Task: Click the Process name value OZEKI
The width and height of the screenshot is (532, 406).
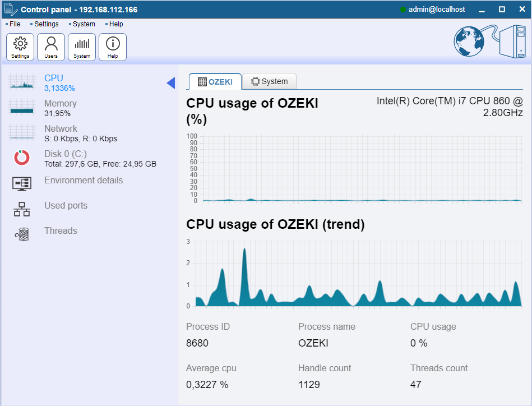Action: click(313, 343)
